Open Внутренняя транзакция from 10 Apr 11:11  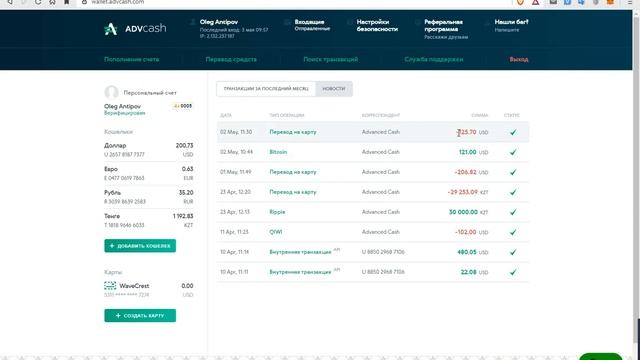point(300,272)
